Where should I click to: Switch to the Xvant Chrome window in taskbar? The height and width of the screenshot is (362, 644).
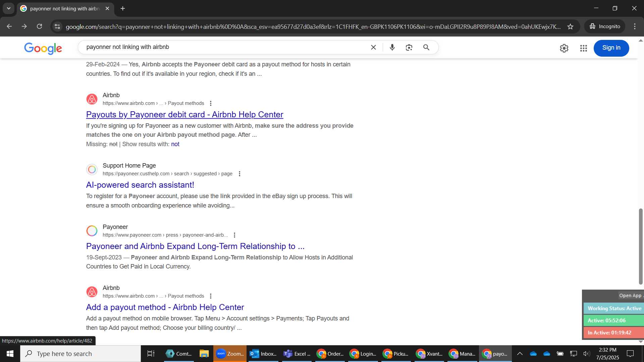[430, 354]
